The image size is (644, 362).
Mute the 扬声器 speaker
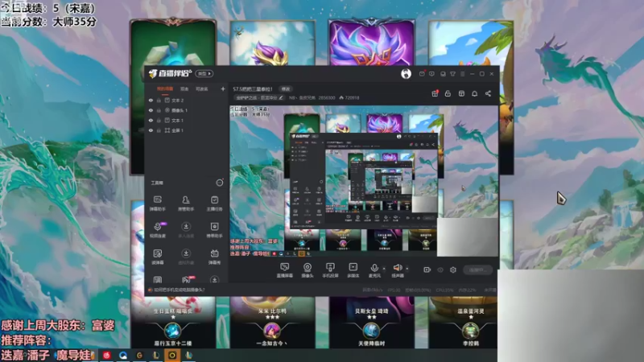(x=397, y=270)
